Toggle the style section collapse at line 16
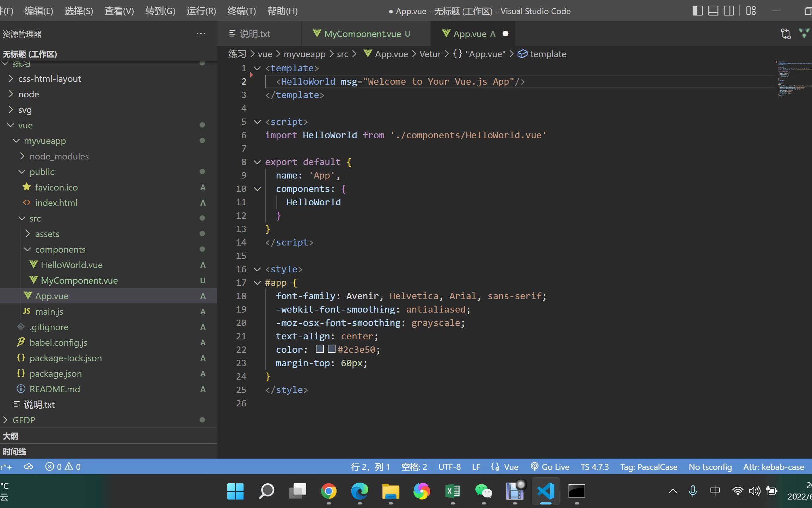The width and height of the screenshot is (812, 508). [257, 268]
